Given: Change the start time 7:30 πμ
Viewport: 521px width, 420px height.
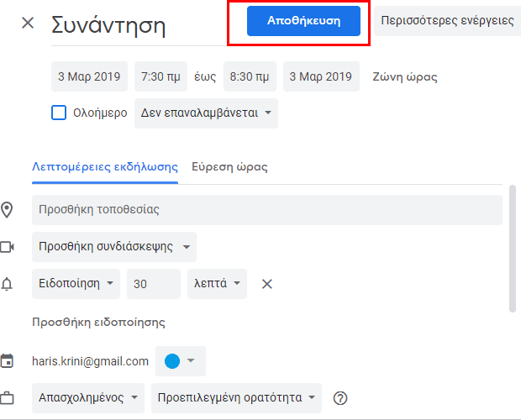Looking at the screenshot, I should pyautogui.click(x=161, y=76).
